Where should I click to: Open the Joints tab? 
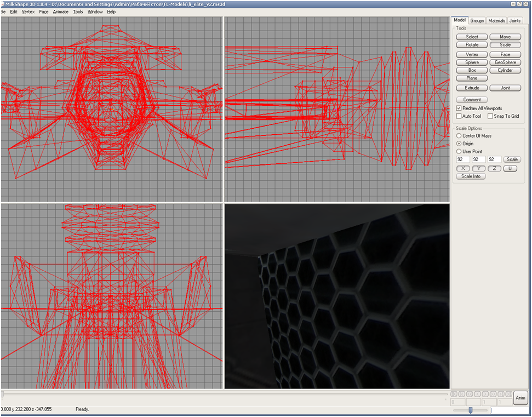514,21
